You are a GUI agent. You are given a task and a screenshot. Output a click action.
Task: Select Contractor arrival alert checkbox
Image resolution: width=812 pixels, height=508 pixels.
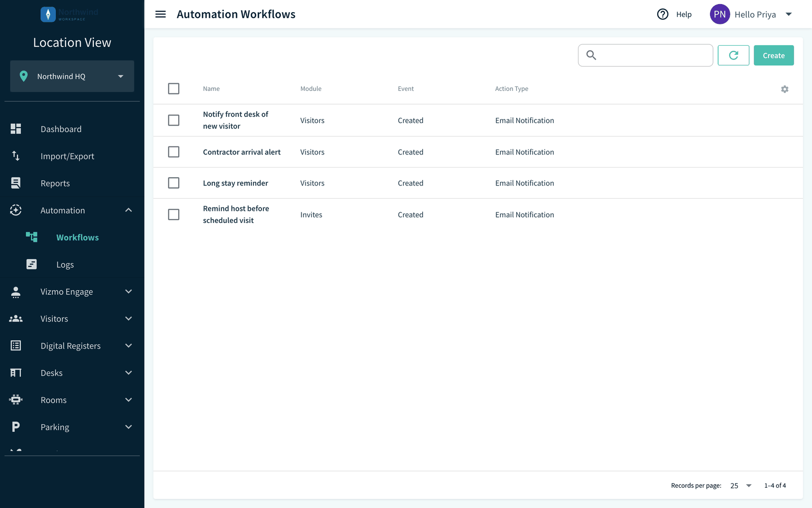point(174,152)
